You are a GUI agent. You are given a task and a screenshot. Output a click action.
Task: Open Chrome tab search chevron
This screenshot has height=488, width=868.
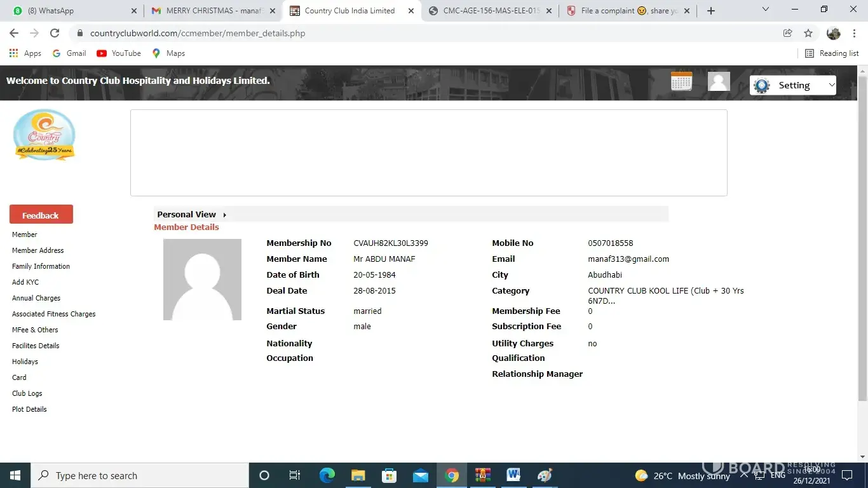765,10
